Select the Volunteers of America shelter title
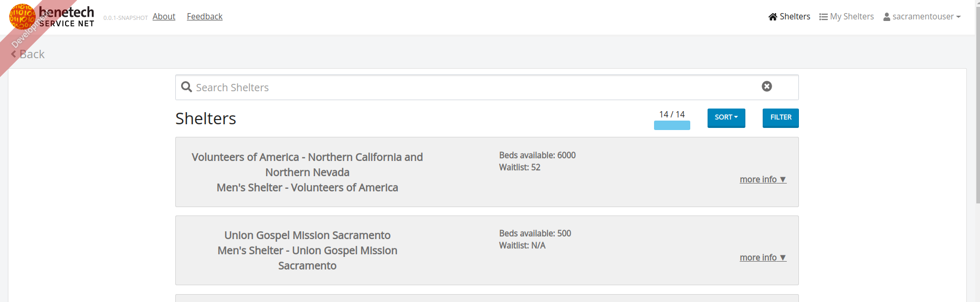Viewport: 980px width, 302px height. pos(307,172)
